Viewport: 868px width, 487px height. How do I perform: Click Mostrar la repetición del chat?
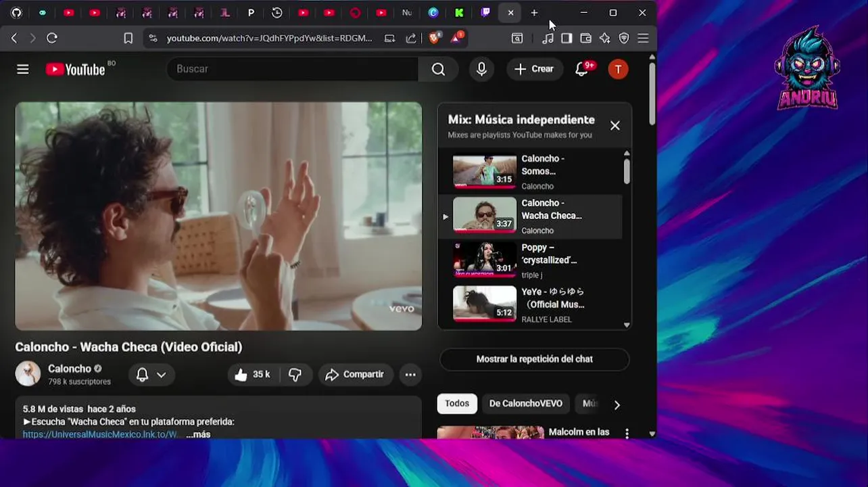click(x=535, y=359)
